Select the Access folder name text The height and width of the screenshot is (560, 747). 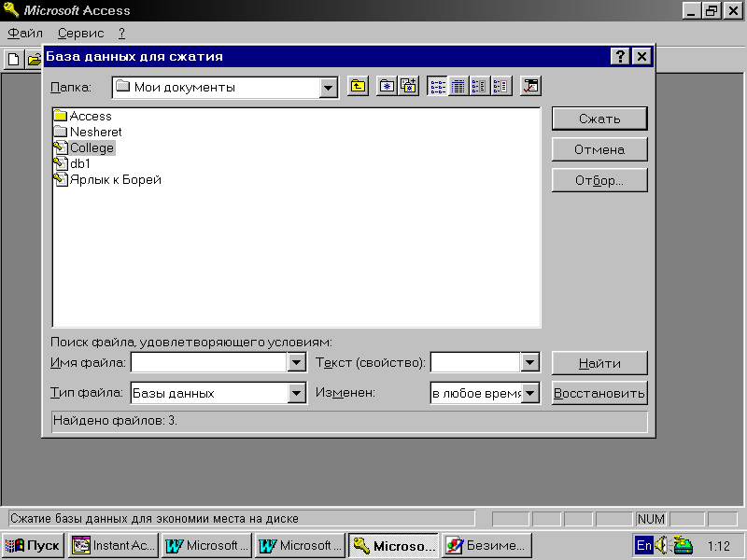[91, 116]
